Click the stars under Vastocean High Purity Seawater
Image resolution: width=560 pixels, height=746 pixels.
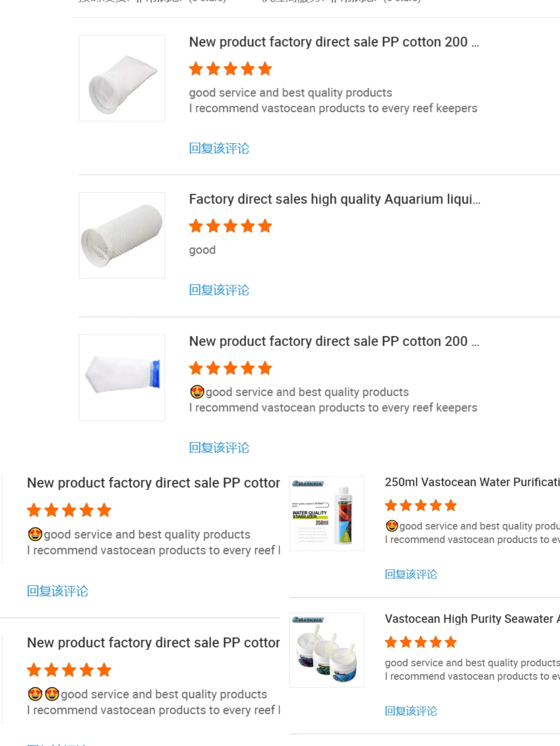[421, 642]
